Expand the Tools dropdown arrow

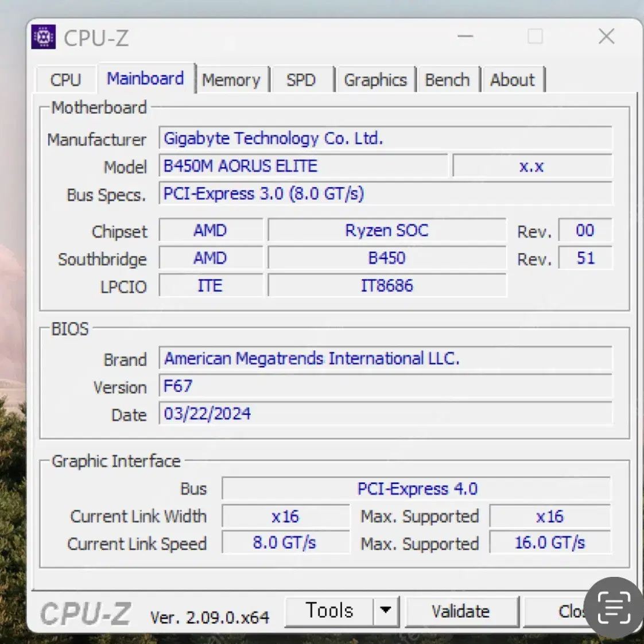tap(386, 611)
